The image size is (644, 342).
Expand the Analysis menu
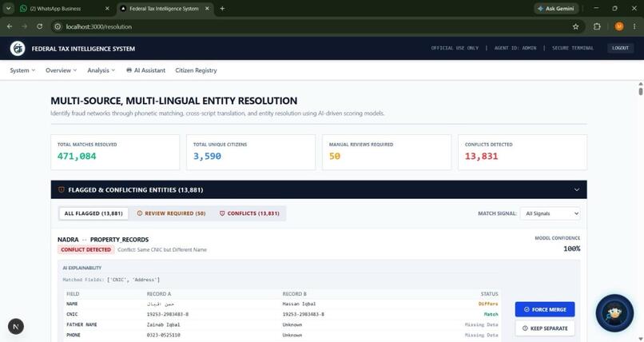(x=101, y=70)
